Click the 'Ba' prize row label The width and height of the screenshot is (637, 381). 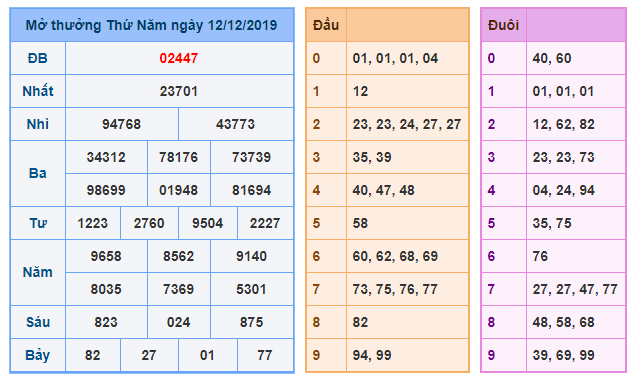(x=38, y=173)
